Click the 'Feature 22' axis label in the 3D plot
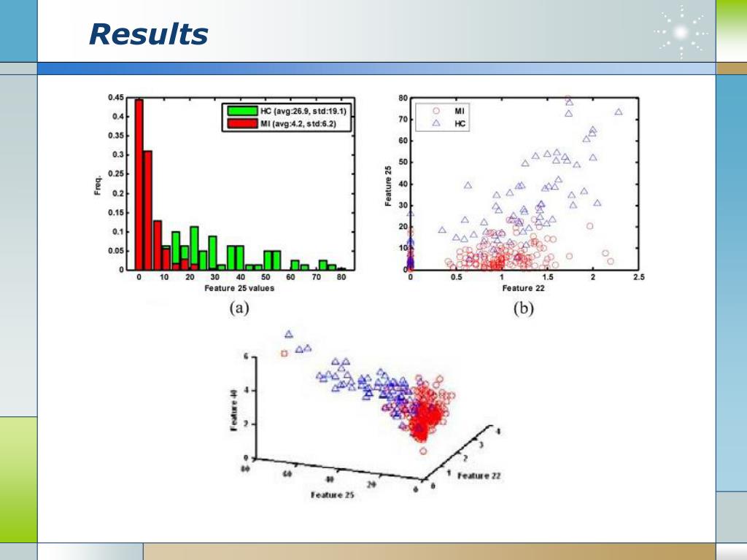This screenshot has height=560, width=747. [479, 475]
